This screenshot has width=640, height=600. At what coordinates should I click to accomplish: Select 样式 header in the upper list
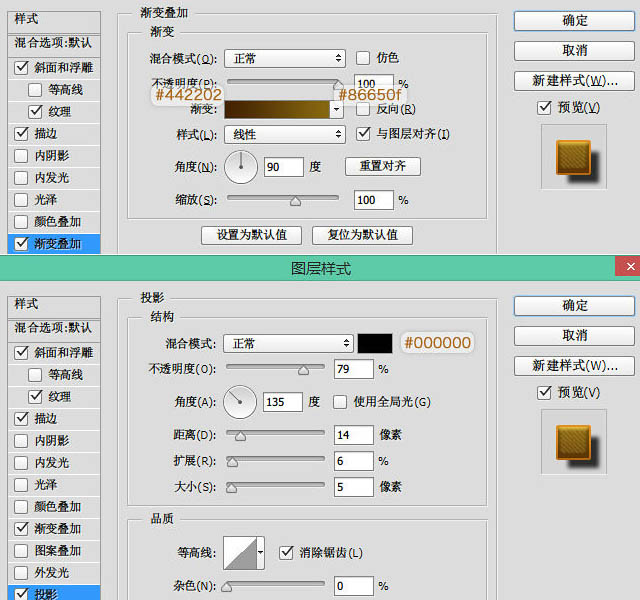(54, 21)
